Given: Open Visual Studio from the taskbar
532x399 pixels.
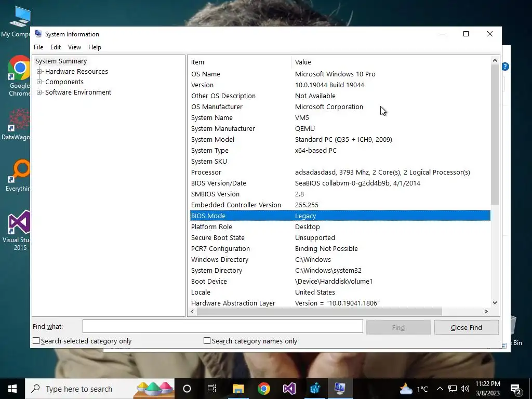Looking at the screenshot, I should click(x=289, y=389).
